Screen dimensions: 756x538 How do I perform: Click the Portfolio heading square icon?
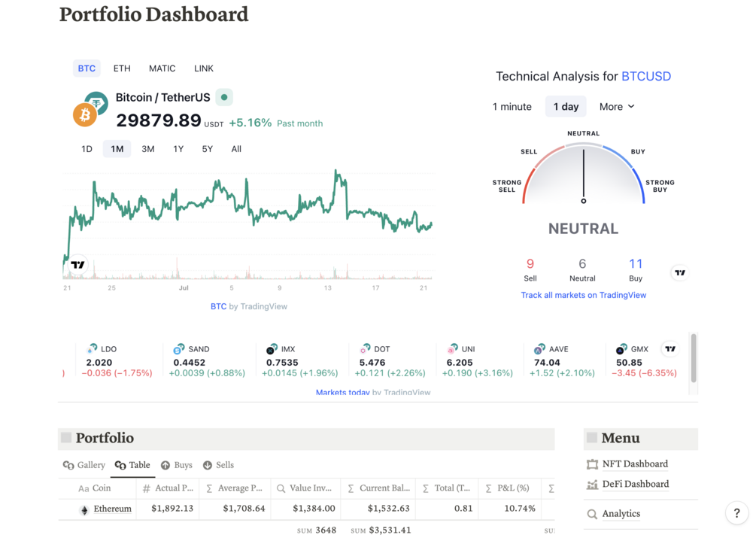[66, 437]
